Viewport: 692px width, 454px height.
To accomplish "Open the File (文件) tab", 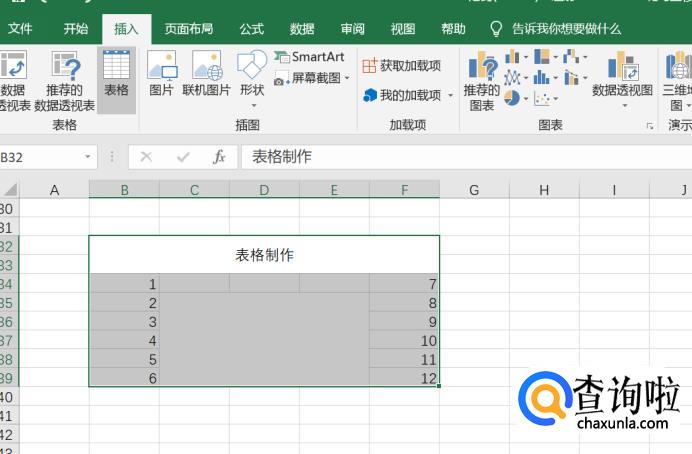I will click(x=20, y=29).
